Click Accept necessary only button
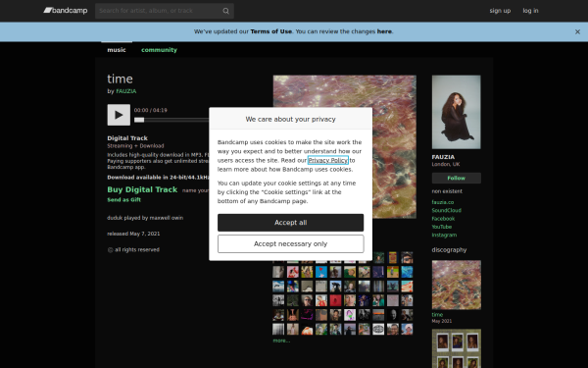This screenshot has width=588, height=368. coord(291,244)
